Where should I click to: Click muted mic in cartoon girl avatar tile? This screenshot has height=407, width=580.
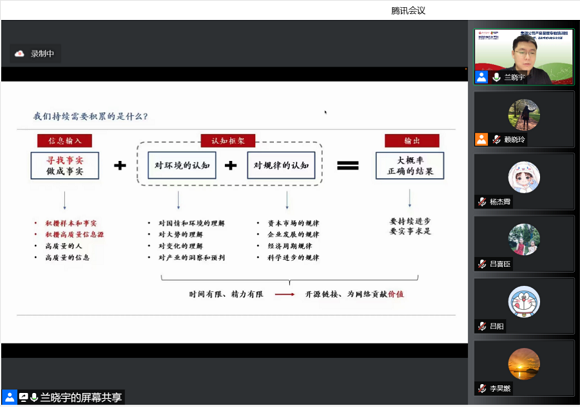(482, 202)
